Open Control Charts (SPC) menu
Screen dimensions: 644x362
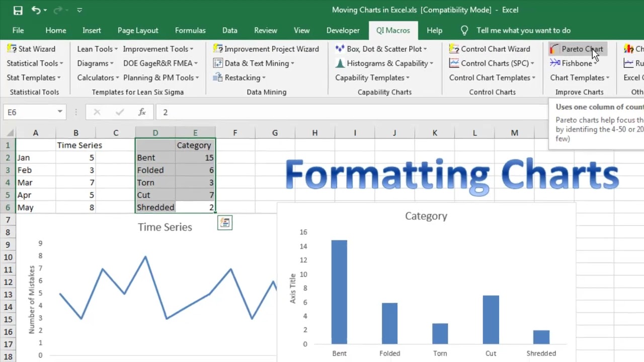coord(492,63)
